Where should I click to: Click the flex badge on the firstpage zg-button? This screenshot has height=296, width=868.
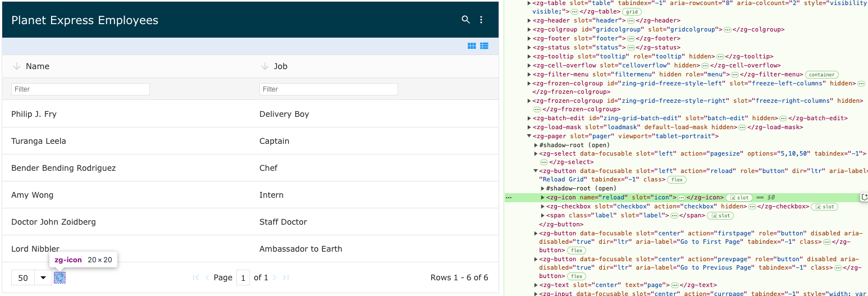pos(575,251)
